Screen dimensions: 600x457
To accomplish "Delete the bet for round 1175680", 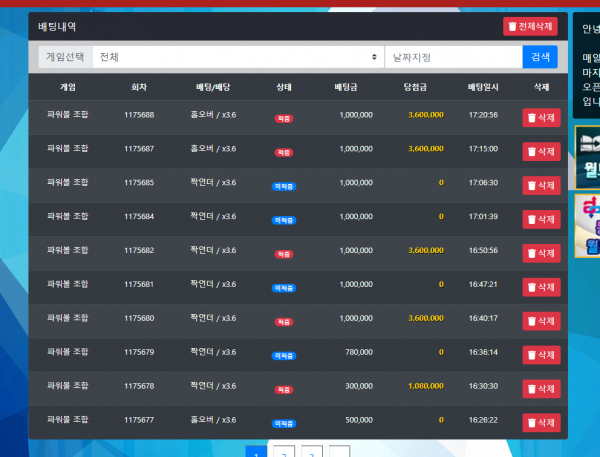I will tap(541, 321).
